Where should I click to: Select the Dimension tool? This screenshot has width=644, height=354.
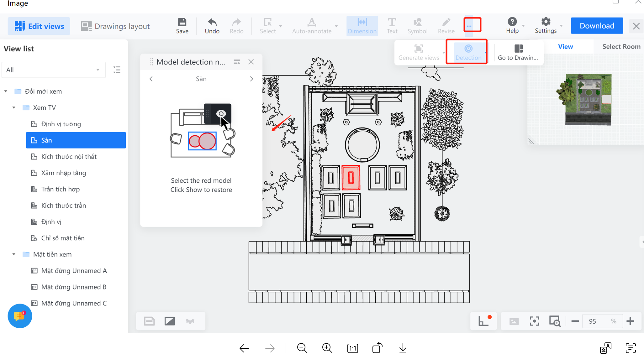[x=362, y=26]
